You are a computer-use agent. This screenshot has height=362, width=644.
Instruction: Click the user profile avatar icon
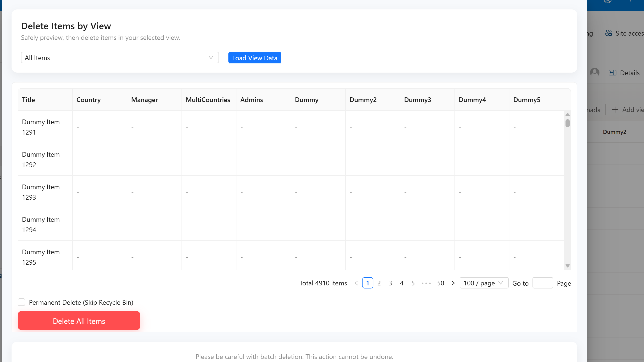(x=594, y=72)
